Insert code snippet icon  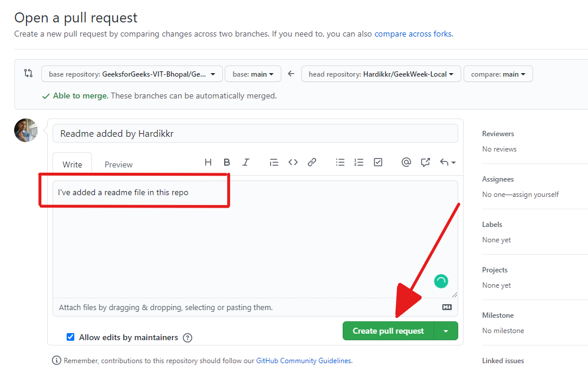[x=293, y=162]
